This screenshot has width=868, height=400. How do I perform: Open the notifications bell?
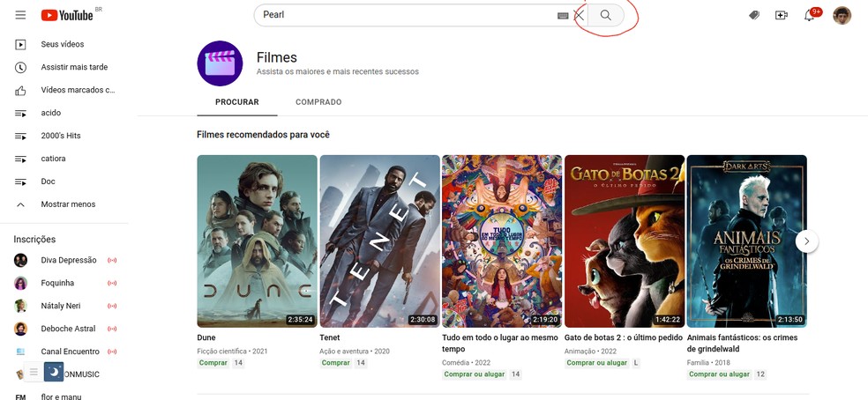(809, 16)
